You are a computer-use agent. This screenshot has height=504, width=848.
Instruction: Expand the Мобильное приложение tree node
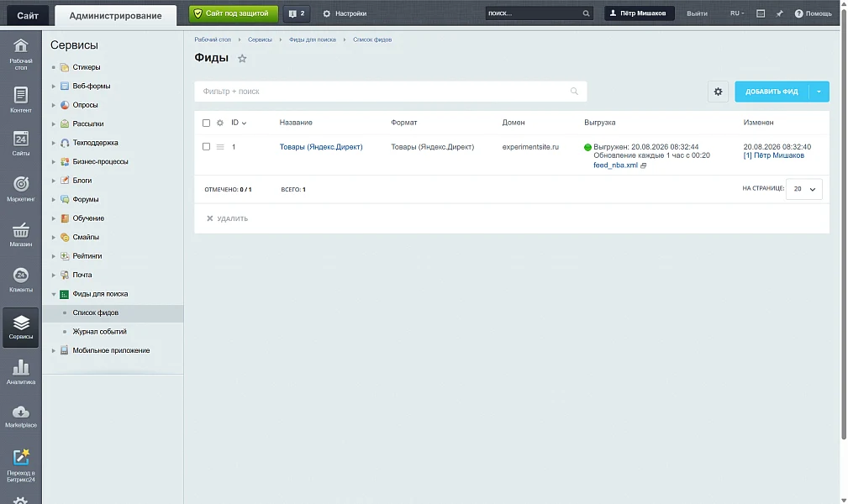click(54, 350)
